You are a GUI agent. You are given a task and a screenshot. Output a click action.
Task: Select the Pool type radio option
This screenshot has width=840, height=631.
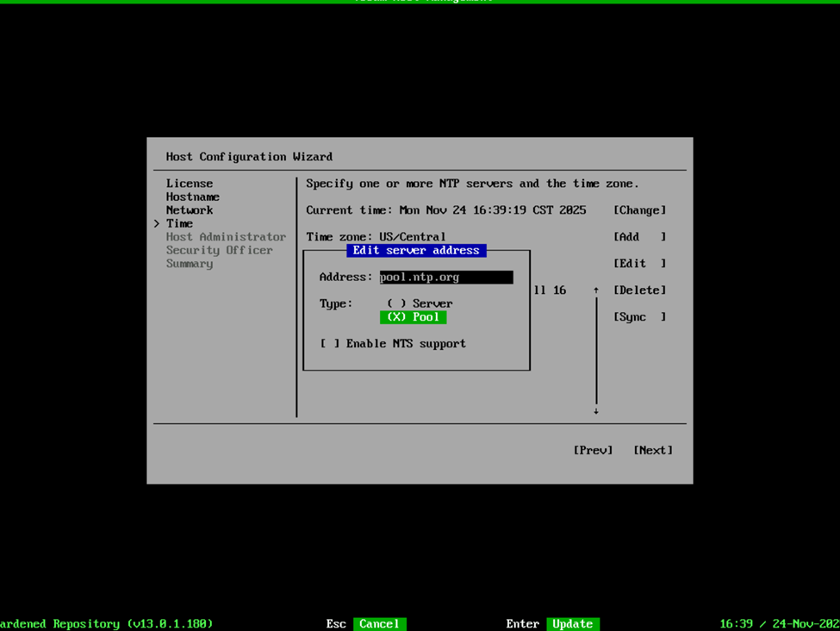pyautogui.click(x=413, y=317)
